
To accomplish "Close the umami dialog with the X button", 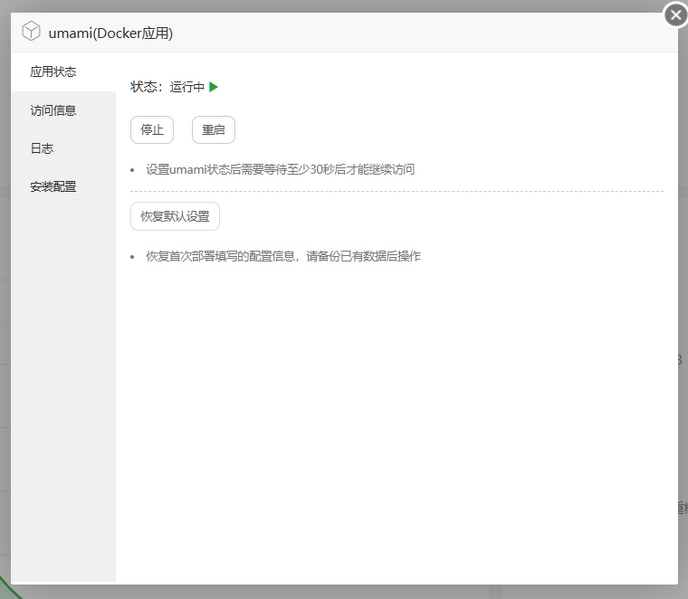I will tap(675, 15).
